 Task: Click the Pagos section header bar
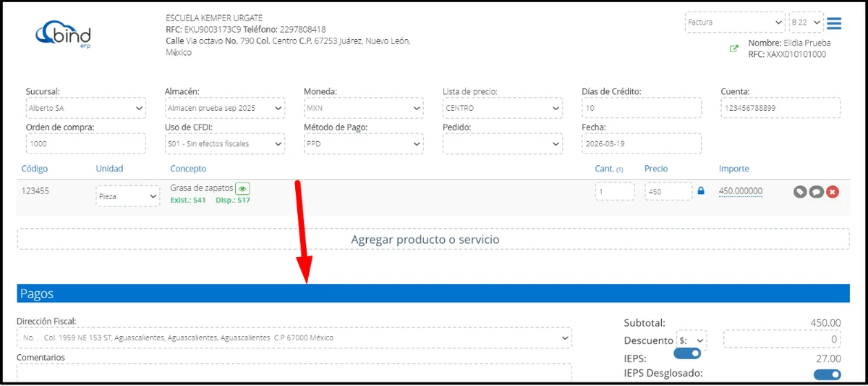click(x=433, y=293)
